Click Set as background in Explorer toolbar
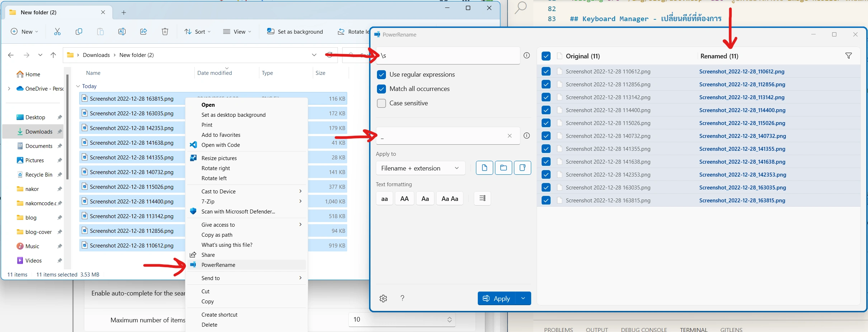The width and height of the screenshot is (868, 332). point(295,32)
